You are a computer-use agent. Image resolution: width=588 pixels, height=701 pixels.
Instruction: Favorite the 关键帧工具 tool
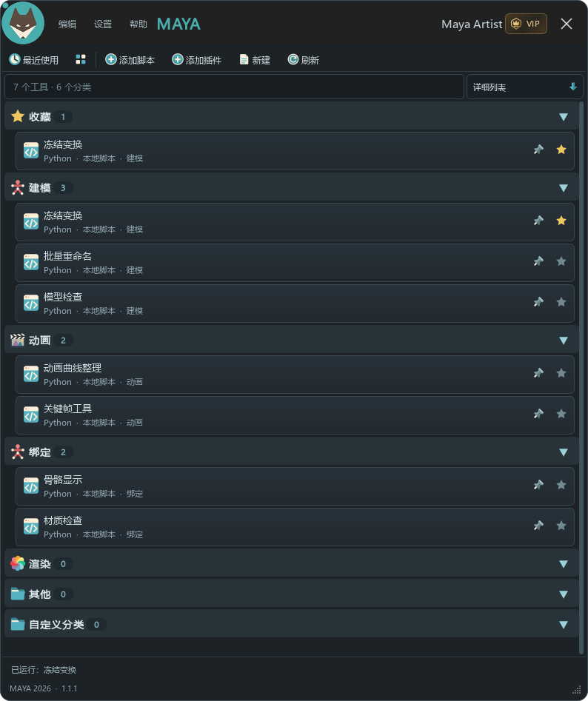[x=561, y=414]
